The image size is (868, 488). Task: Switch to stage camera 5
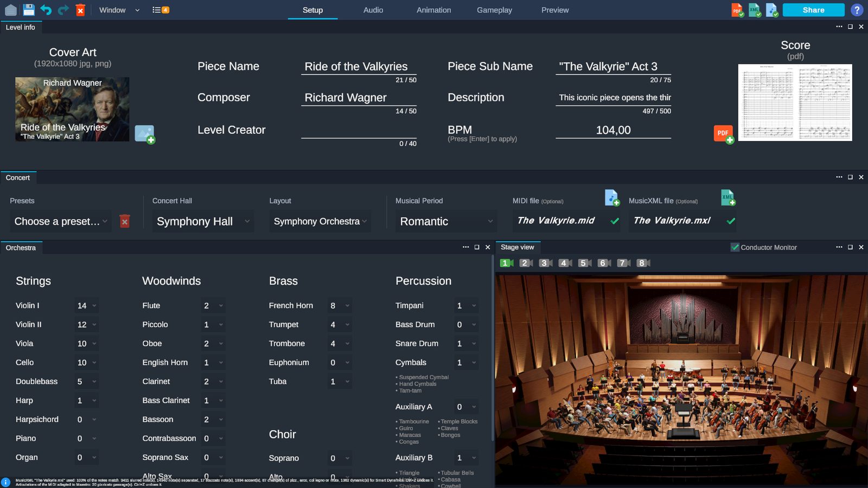(x=585, y=263)
